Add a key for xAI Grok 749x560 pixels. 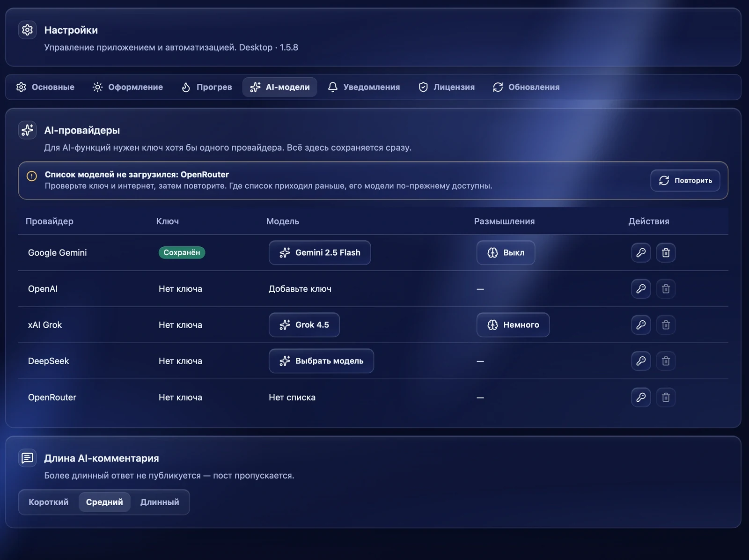(x=641, y=325)
